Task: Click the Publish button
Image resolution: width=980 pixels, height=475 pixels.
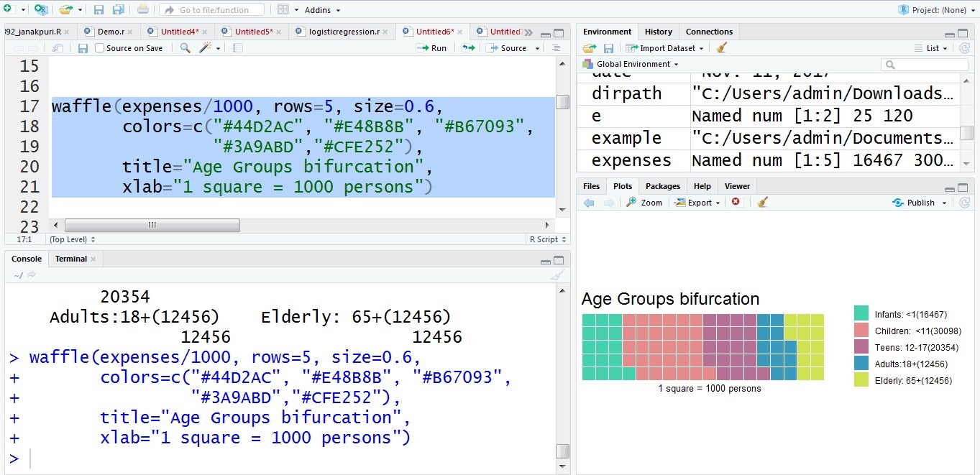Action: pos(914,203)
